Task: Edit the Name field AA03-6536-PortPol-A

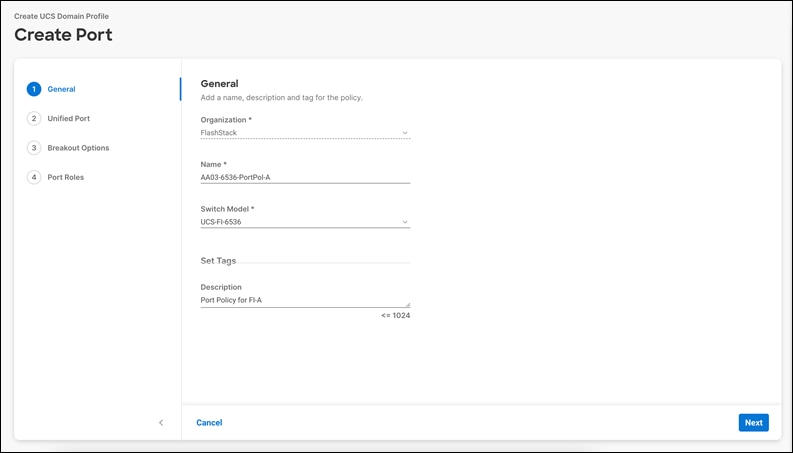Action: pyautogui.click(x=305, y=177)
